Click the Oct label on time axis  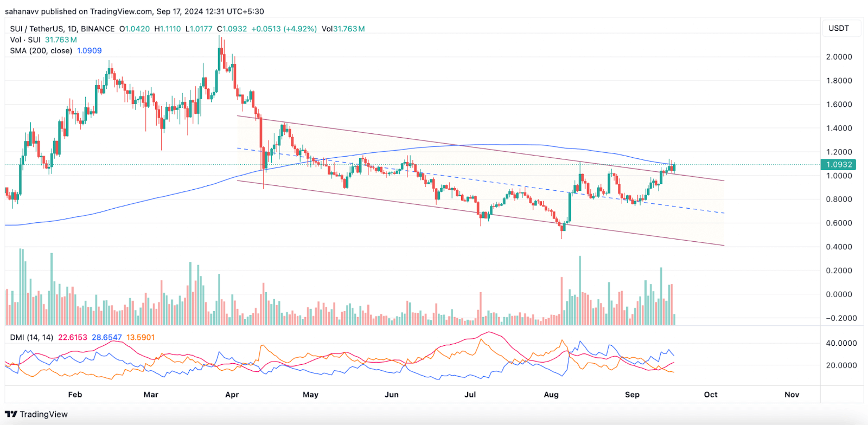[711, 395]
